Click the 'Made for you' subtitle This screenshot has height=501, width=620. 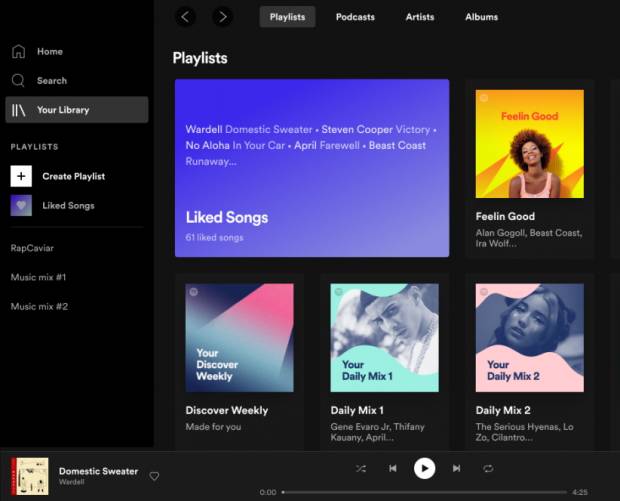[x=213, y=427]
